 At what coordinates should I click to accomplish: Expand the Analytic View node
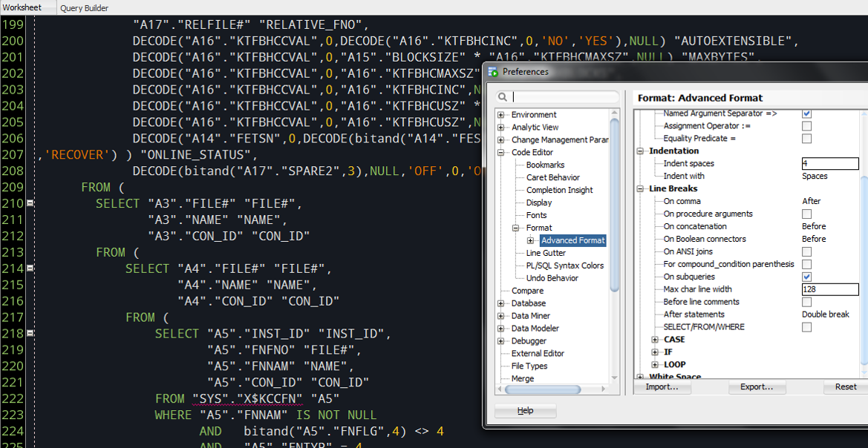coord(501,128)
